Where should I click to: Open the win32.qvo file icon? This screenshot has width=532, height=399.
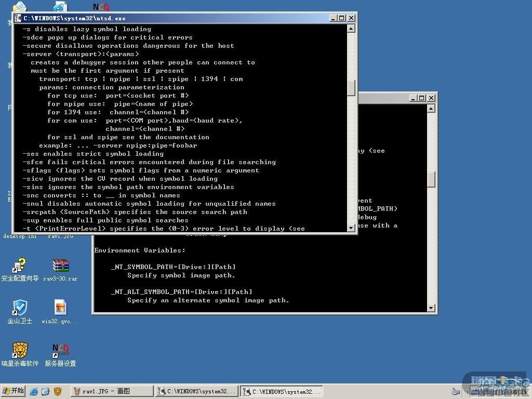point(60,308)
